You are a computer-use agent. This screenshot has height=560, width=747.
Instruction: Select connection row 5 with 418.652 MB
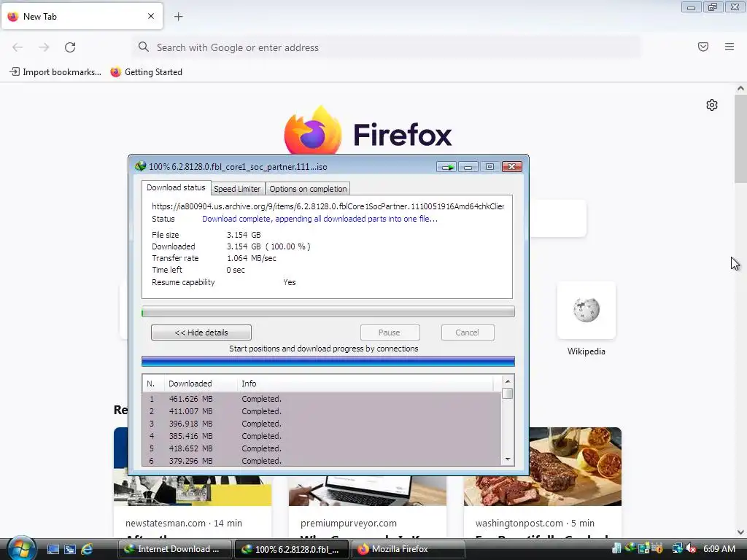coord(322,448)
